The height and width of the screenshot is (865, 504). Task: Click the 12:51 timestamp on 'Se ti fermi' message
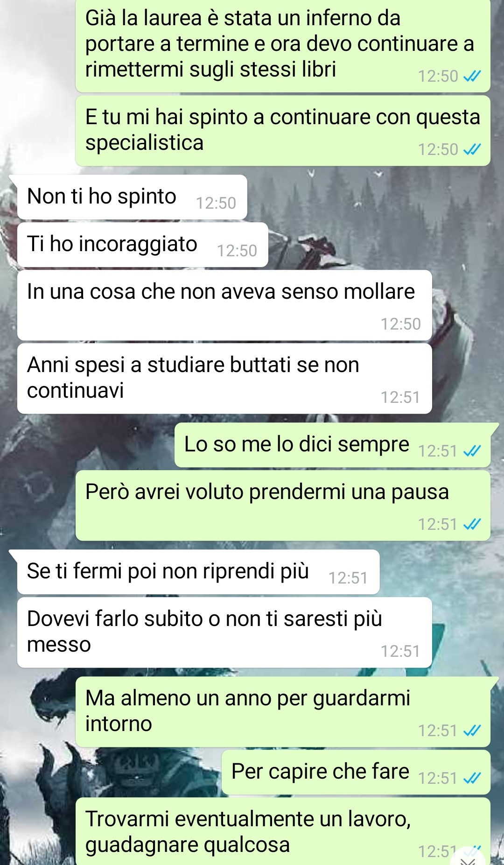[x=348, y=578]
